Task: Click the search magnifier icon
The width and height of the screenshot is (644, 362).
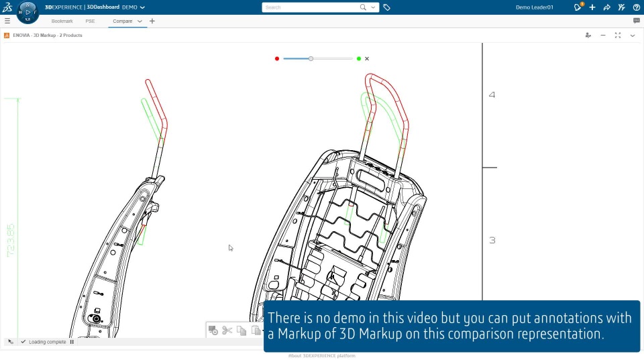Action: pos(363,7)
